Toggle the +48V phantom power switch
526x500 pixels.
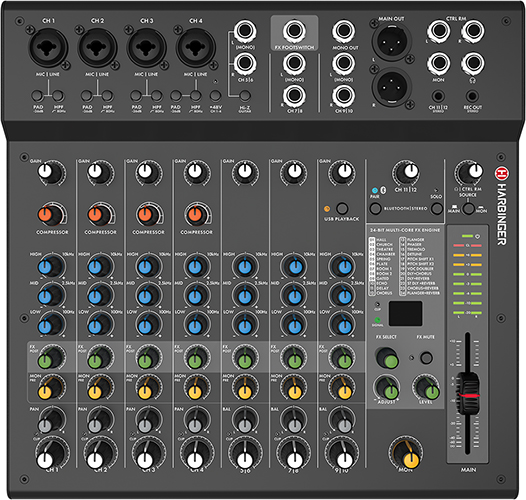tap(215, 96)
